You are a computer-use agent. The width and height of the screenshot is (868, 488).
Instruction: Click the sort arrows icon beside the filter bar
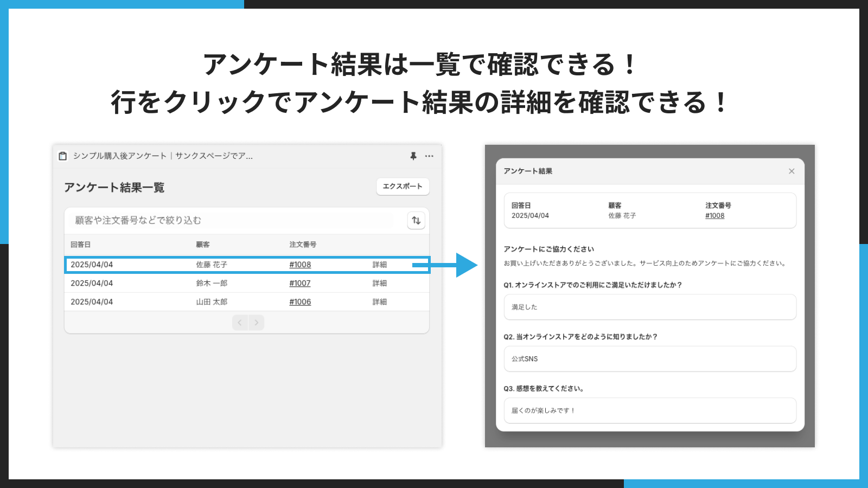pos(416,221)
